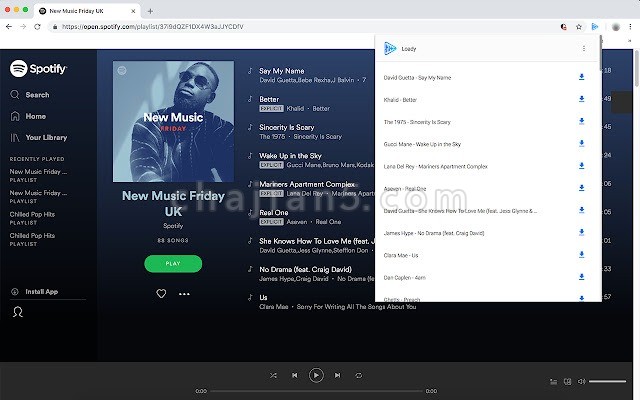Download David Guetta - Say My Name
Viewport: 640px width, 400px height.
(582, 77)
